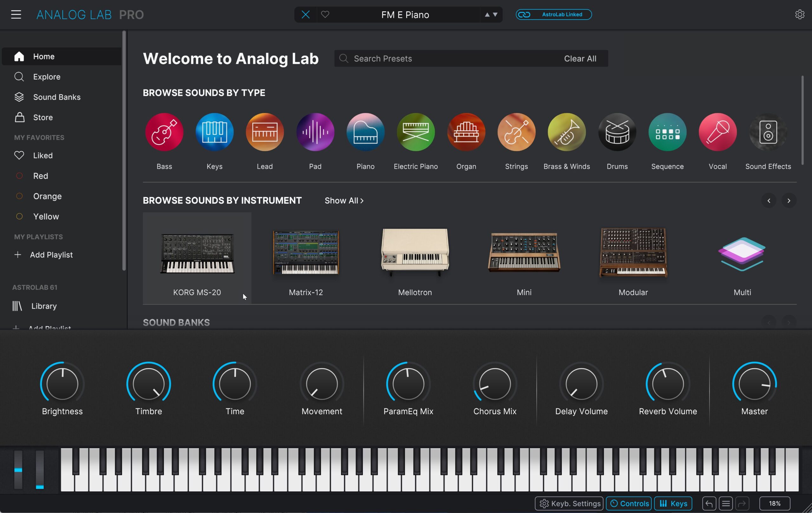
Task: Toggle the Controls panel
Action: coord(629,503)
